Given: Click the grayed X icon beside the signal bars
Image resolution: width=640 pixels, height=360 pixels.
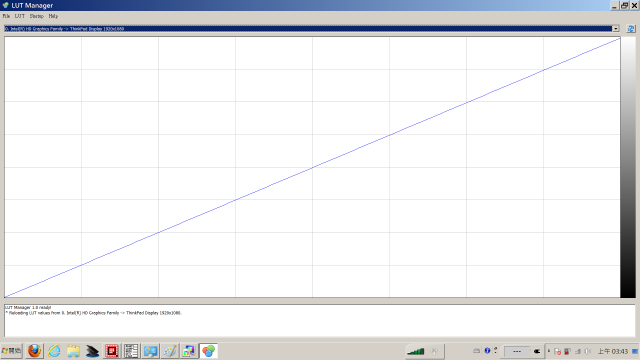Looking at the screenshot, I should [x=434, y=351].
